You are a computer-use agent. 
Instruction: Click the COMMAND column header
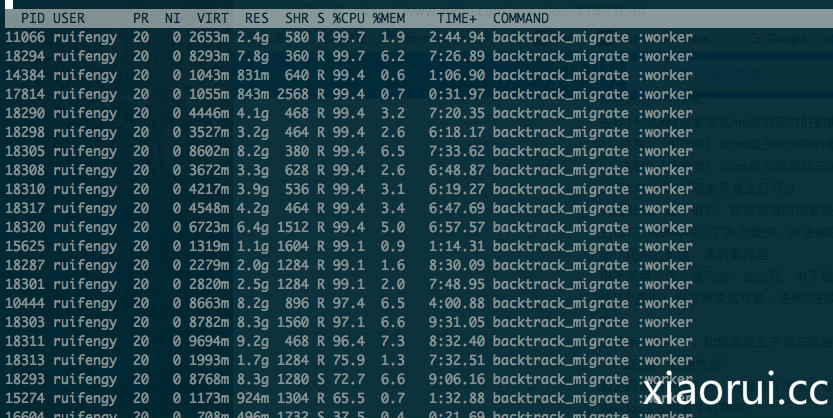[520, 18]
